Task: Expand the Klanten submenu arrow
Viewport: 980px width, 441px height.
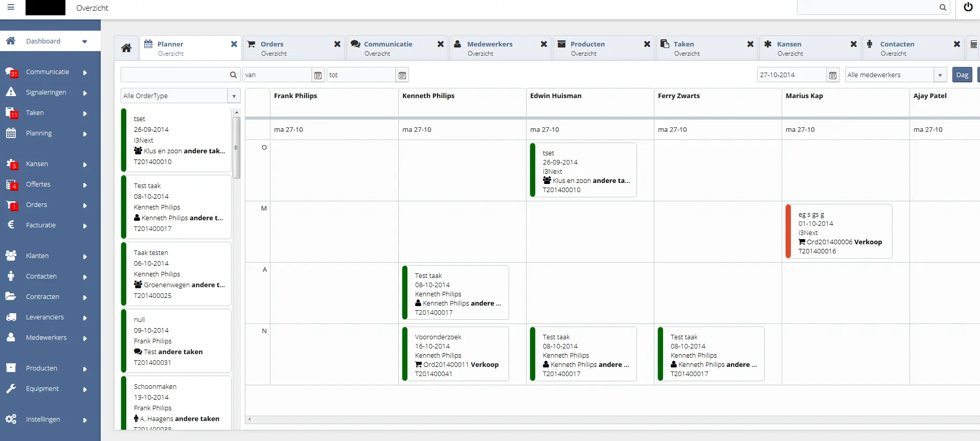Action: click(85, 257)
